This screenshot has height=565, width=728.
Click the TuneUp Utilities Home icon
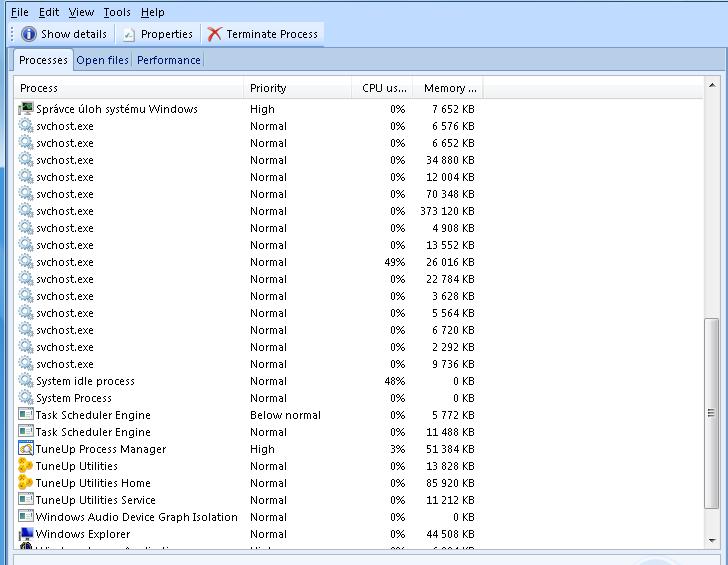[26, 482]
